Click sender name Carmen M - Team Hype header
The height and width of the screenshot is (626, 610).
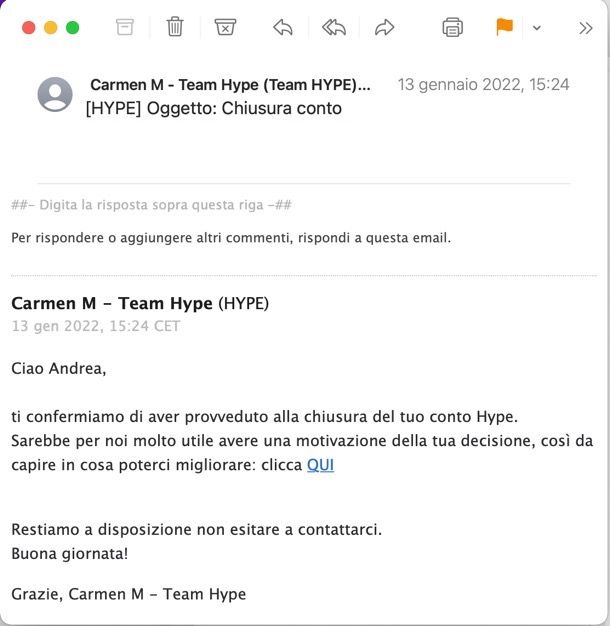(x=230, y=85)
